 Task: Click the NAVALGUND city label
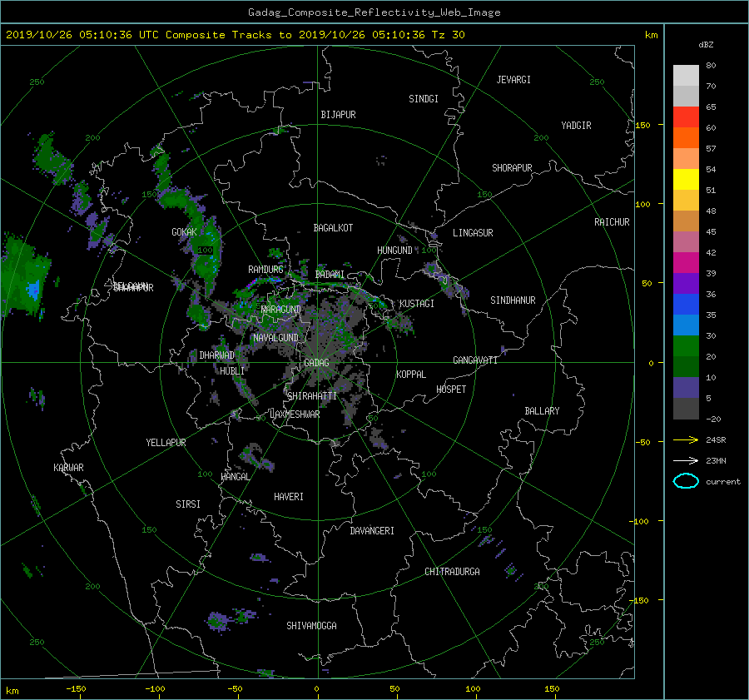point(275,338)
